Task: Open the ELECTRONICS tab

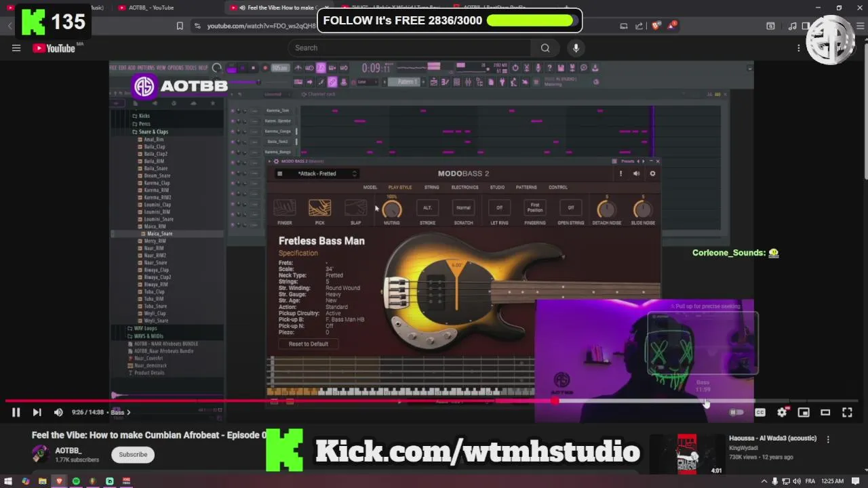Action: click(465, 188)
